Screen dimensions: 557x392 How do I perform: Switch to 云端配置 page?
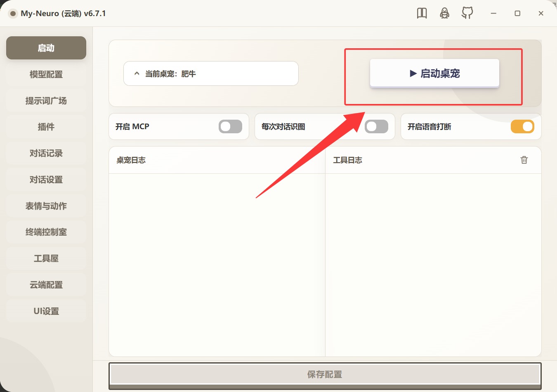46,285
